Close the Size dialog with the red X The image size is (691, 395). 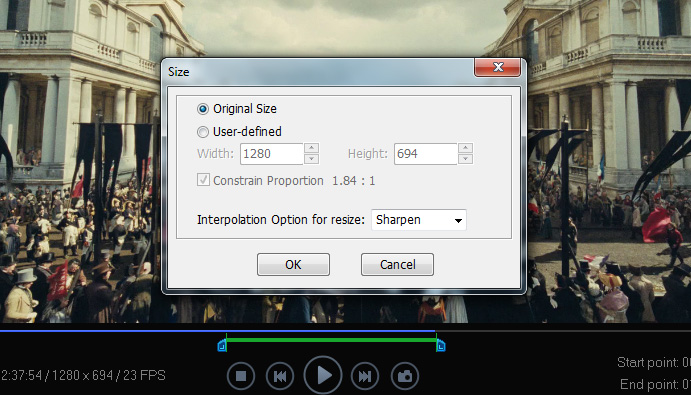pos(498,67)
